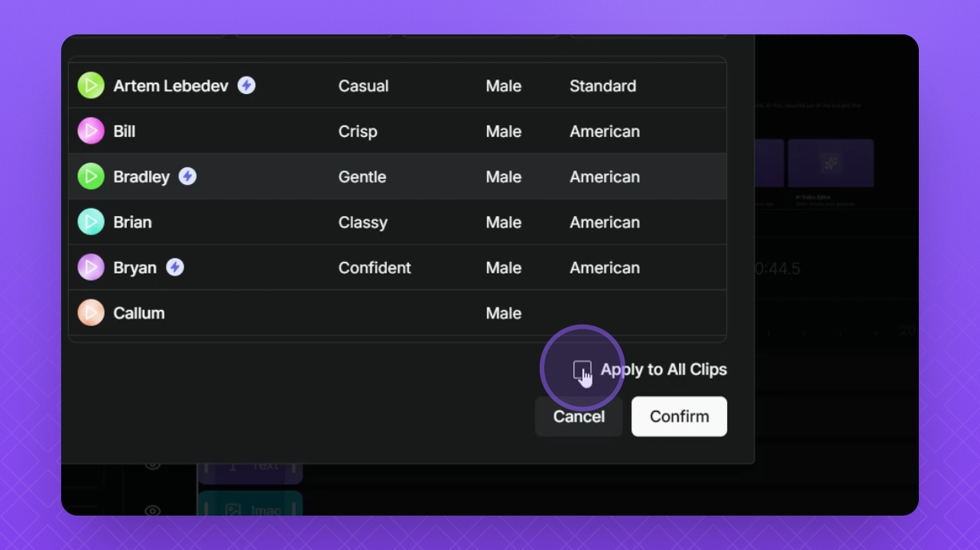Select the Bradley voice name
Viewport: 980px width, 550px height.
click(141, 176)
